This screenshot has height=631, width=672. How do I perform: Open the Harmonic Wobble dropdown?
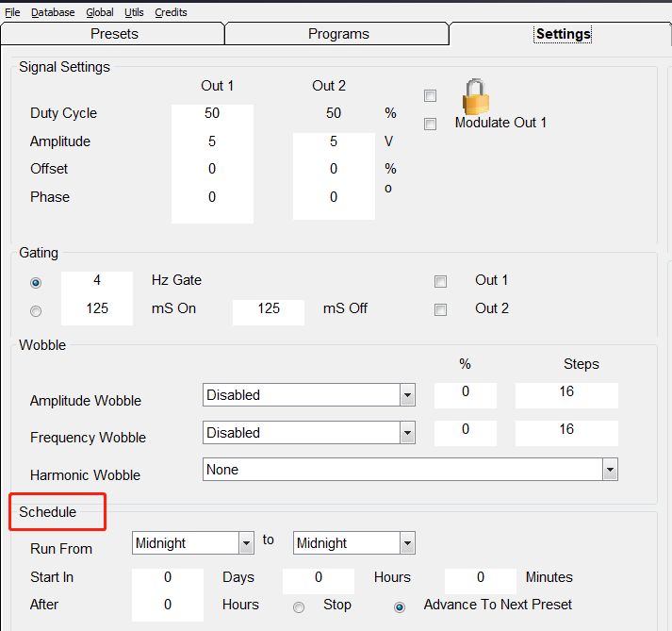click(610, 470)
